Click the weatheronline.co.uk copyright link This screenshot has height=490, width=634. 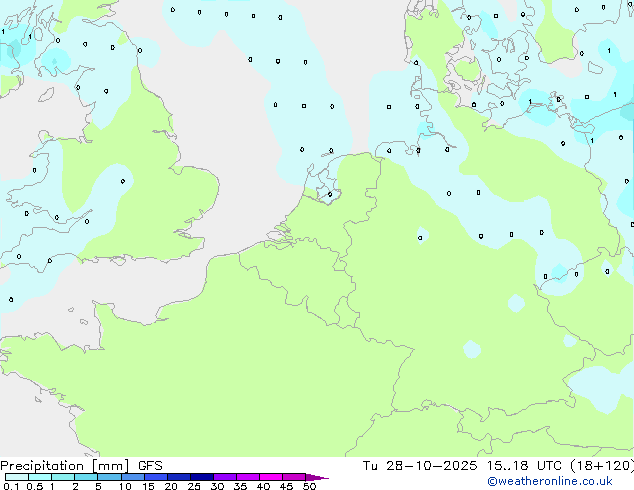pos(550,481)
